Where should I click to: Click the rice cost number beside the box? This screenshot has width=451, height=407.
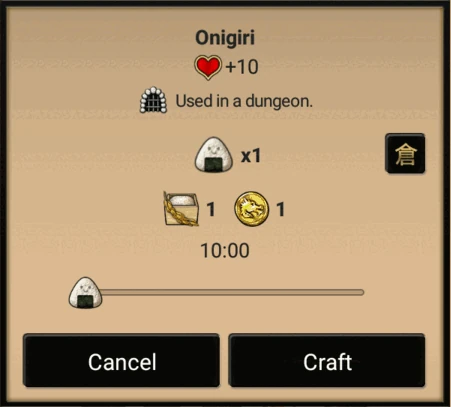coord(211,209)
